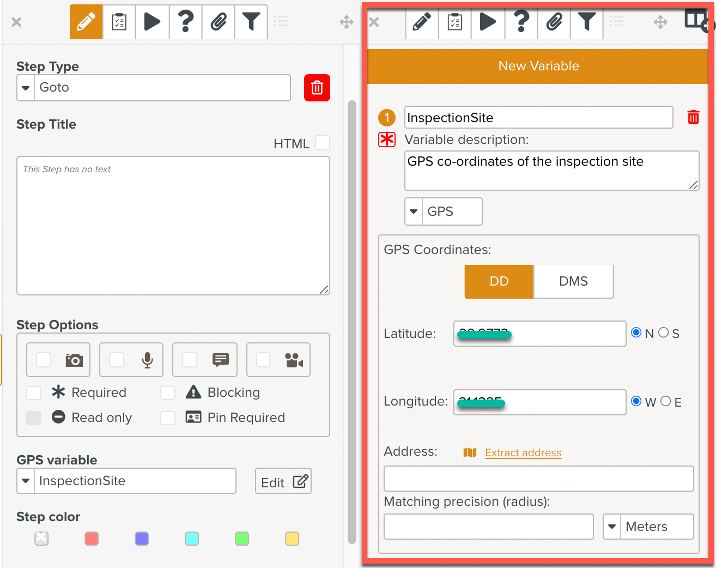Expand the GPS variable type dropdown

443,212
